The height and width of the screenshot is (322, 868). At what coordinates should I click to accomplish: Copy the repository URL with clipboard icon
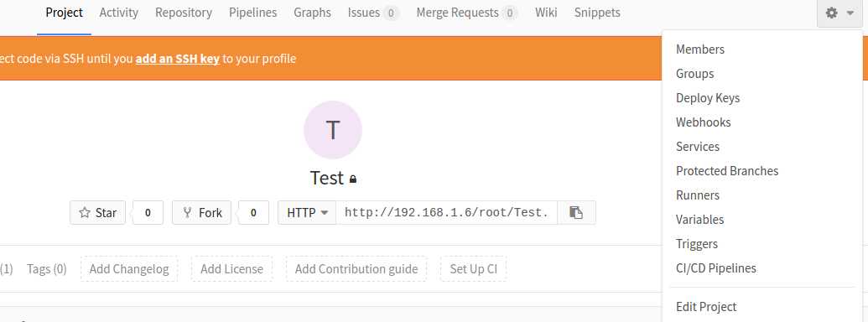tap(576, 212)
